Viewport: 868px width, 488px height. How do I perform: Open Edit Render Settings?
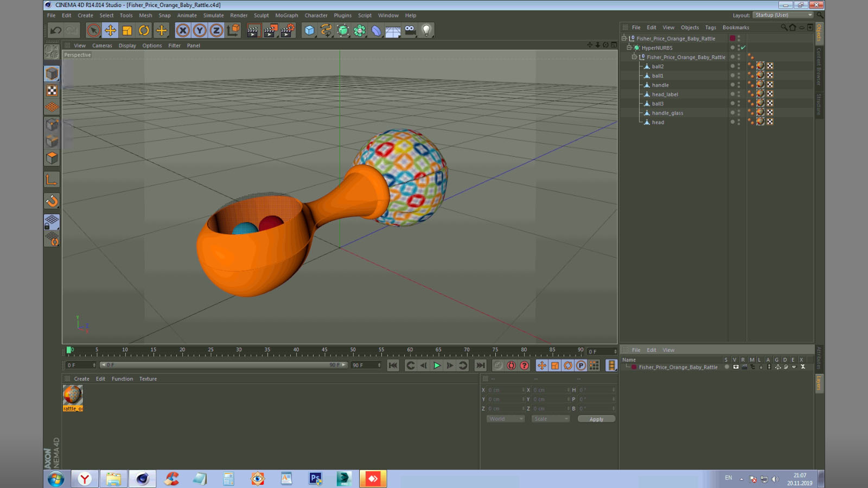click(288, 30)
